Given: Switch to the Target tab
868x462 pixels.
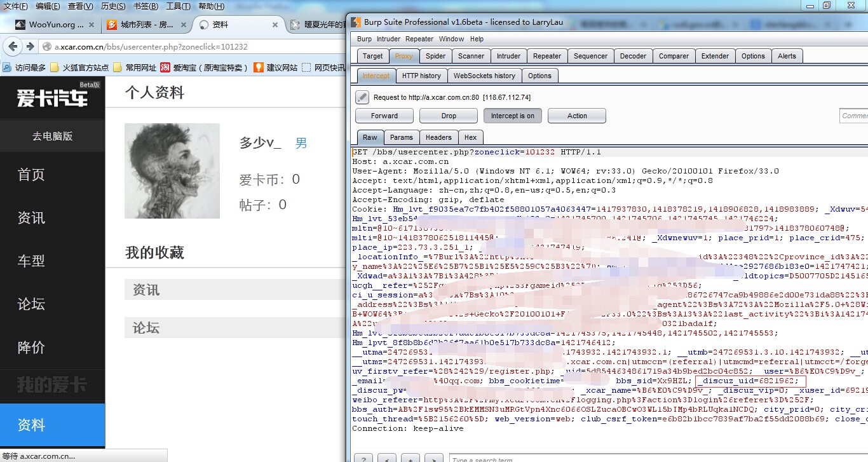Looking at the screenshot, I should 372,56.
